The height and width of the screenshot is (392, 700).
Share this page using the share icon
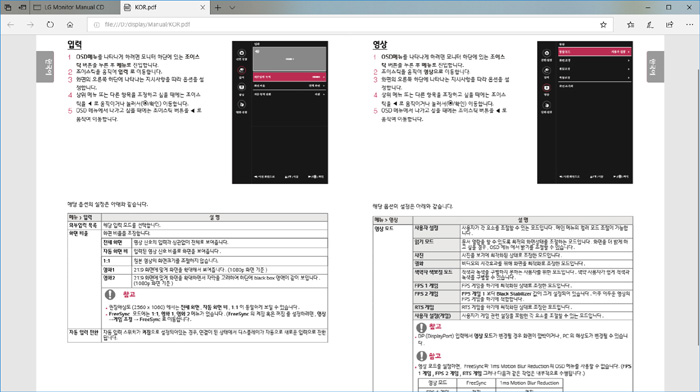tap(670, 25)
